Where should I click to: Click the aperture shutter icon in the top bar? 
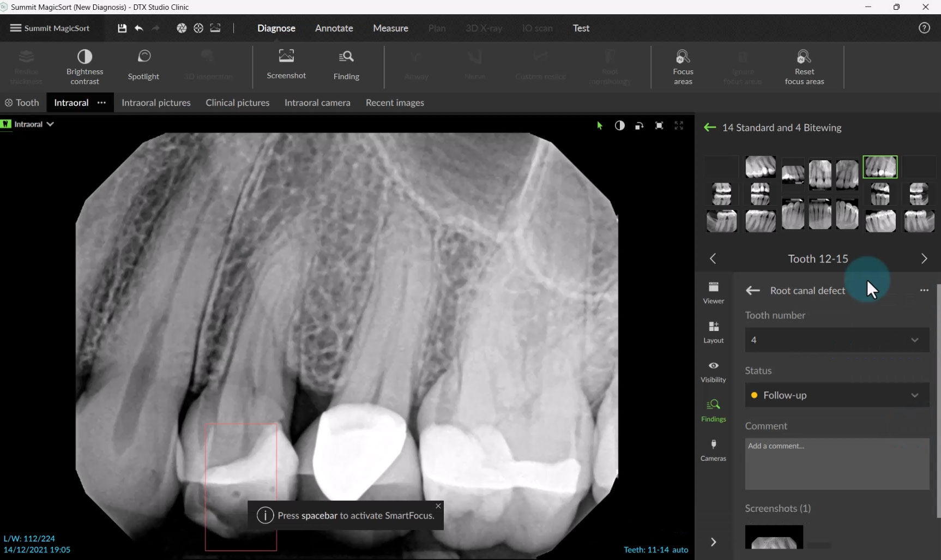182,28
